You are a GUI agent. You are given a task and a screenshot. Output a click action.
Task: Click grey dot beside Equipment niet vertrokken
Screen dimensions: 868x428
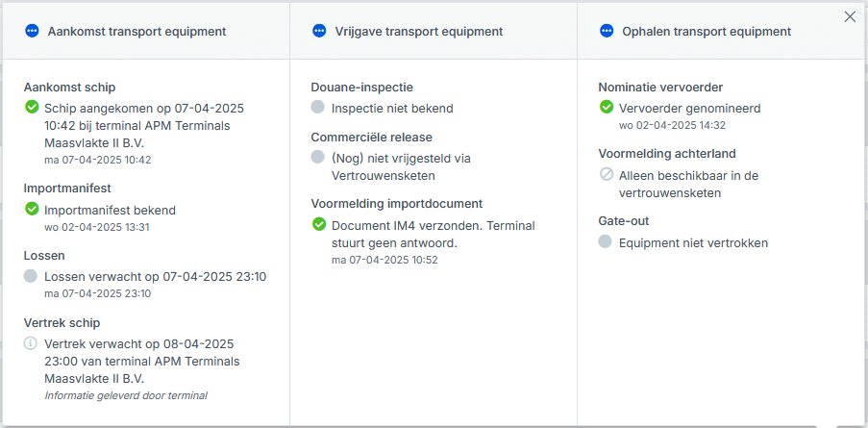pos(607,241)
